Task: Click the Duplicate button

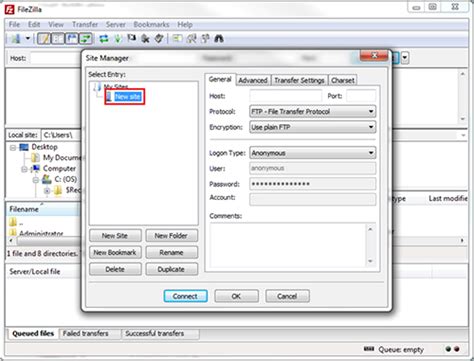Action: point(171,269)
